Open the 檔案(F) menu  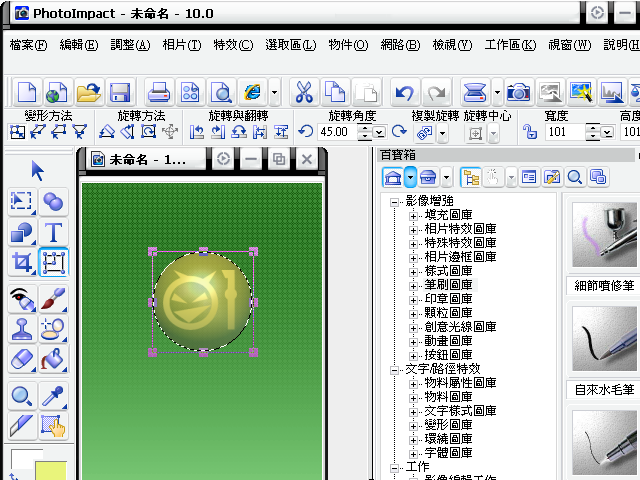(28, 44)
